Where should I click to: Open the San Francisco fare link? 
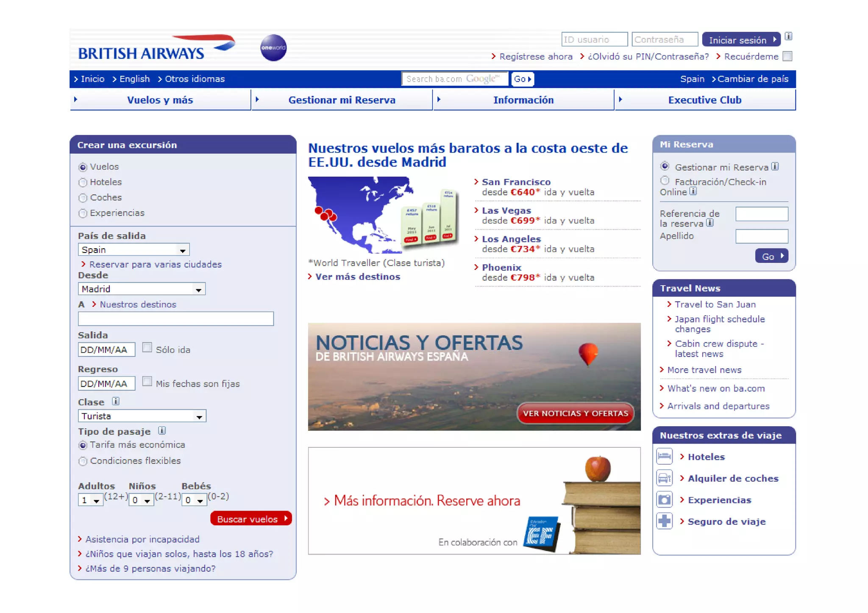516,182
